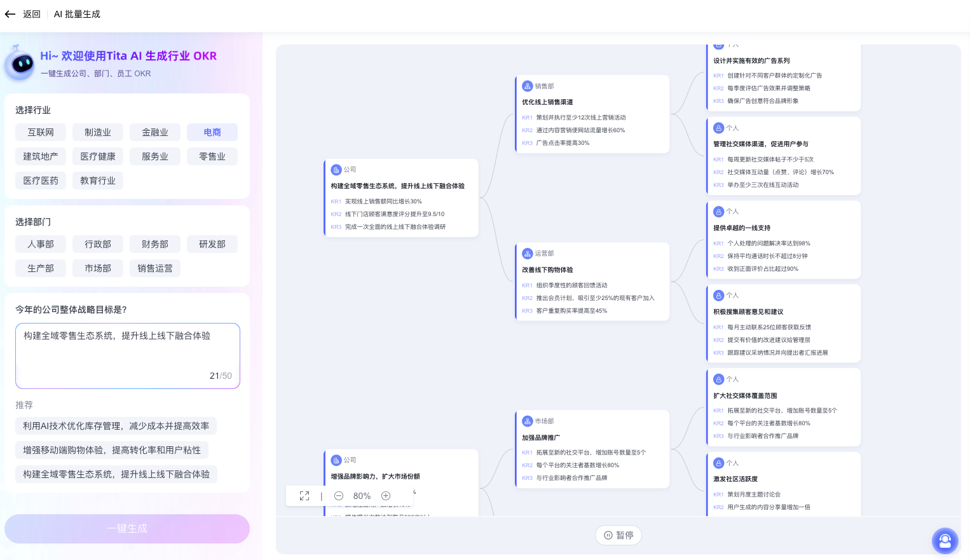Pause generation with the 暂停 button
Screen dimensions: 970x560
coord(618,535)
